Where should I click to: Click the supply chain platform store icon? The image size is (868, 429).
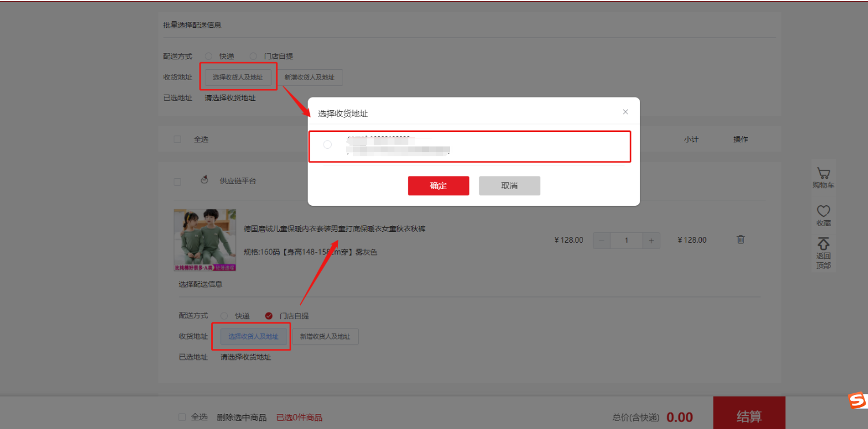[x=204, y=180]
